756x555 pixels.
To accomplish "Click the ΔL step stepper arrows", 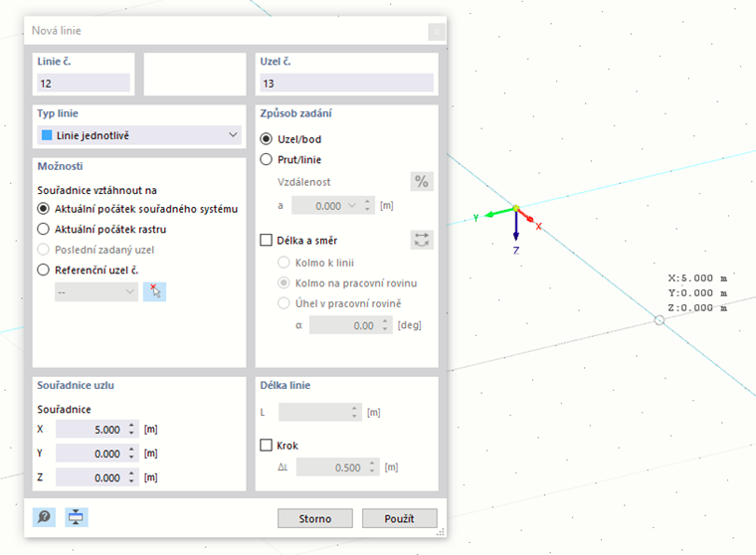I will click(372, 466).
